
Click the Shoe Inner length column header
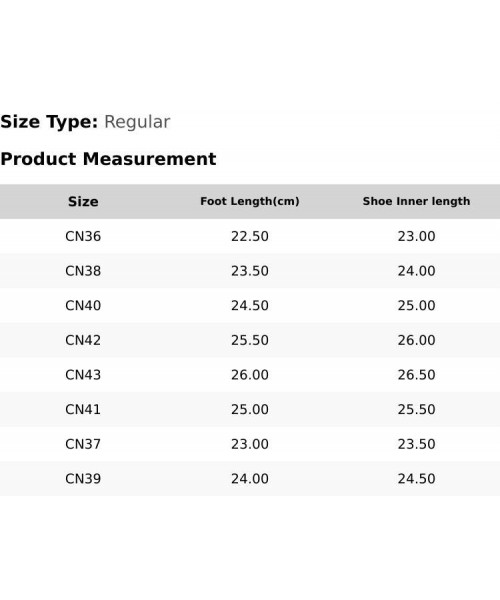point(417,201)
